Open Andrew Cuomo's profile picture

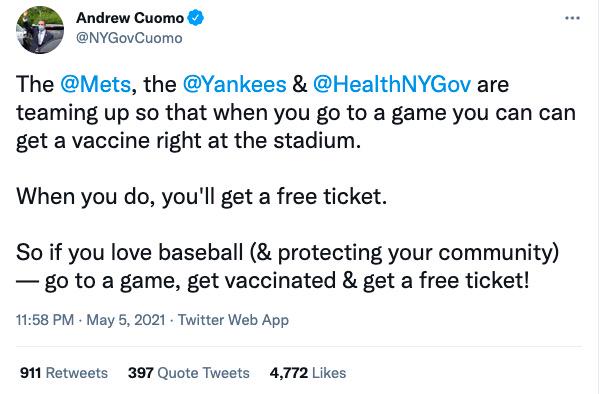[40, 30]
